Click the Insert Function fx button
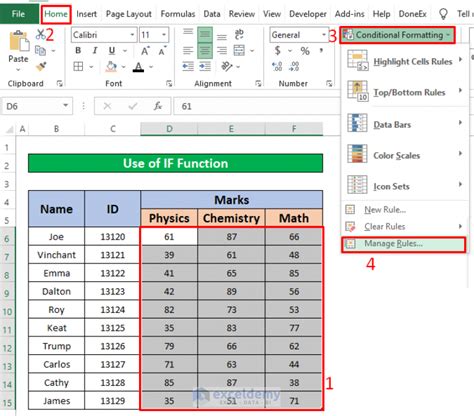This screenshot has height=416, width=474. (157, 106)
